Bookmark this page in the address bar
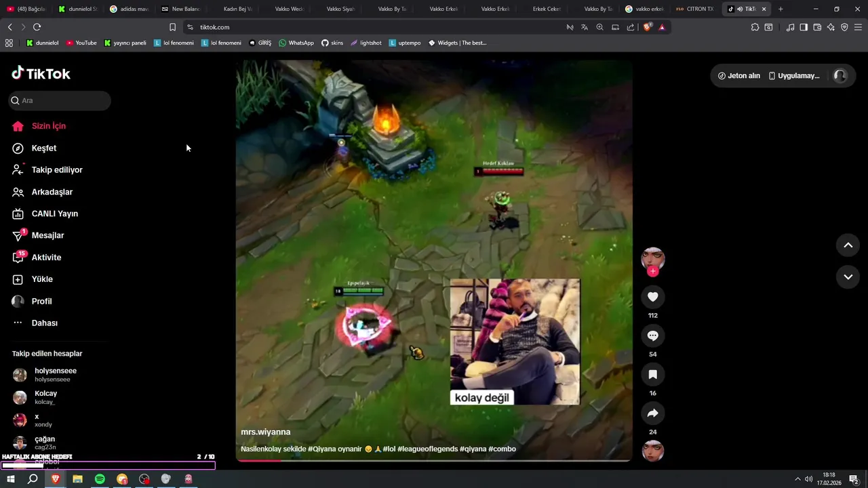Image resolution: width=868 pixels, height=488 pixels. pos(172,27)
